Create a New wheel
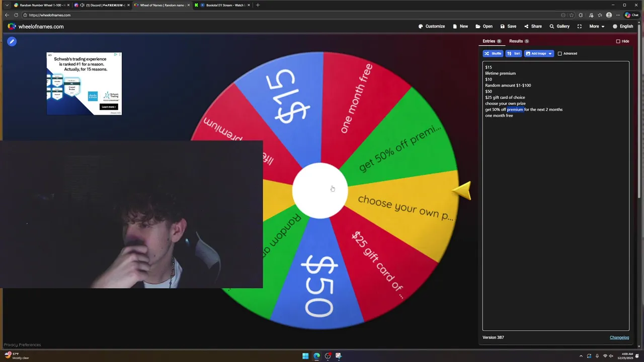Screen dimensions: 644x362 [460, 26]
